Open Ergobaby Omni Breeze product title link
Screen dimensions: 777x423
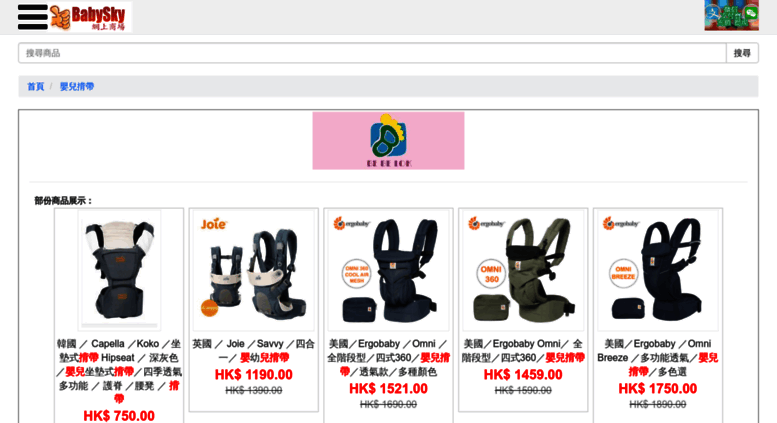point(658,358)
